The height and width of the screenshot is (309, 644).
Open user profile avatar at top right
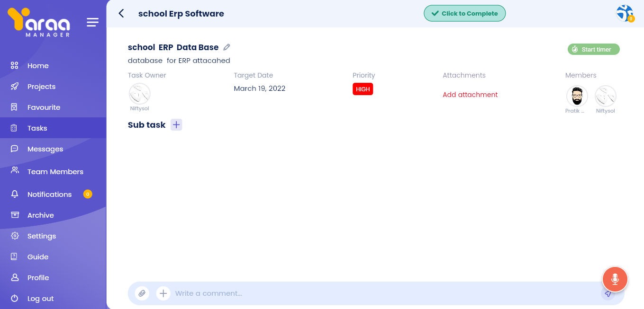[625, 13]
